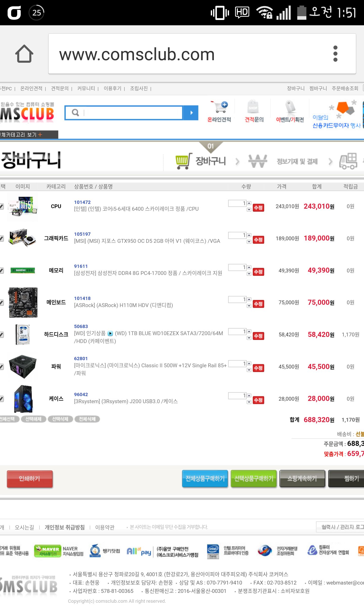Open the NAVER 지식쇼핑입점 badge
364x605 pixels.
(x=59, y=551)
